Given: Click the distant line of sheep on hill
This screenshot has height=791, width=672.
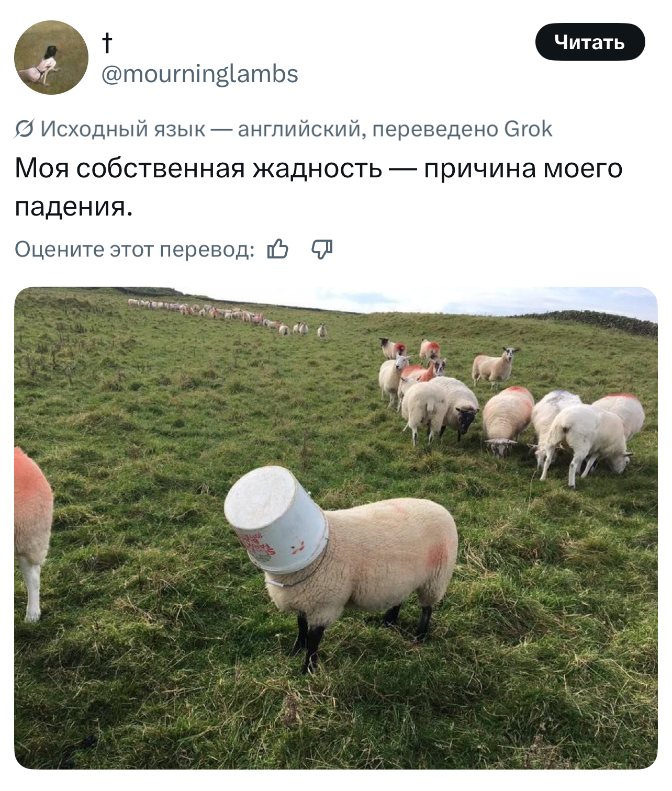Looking at the screenshot, I should pyautogui.click(x=228, y=317).
